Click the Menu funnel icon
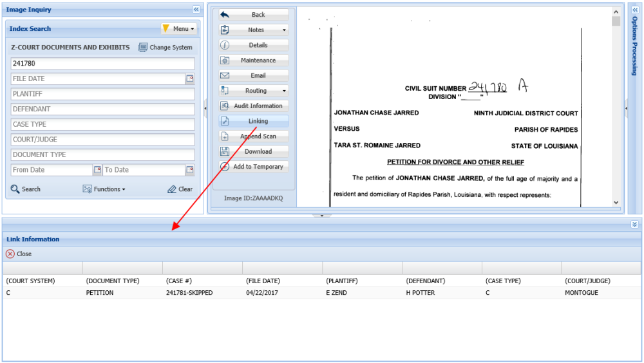Image resolution: width=644 pixels, height=363 pixels. coord(166,28)
